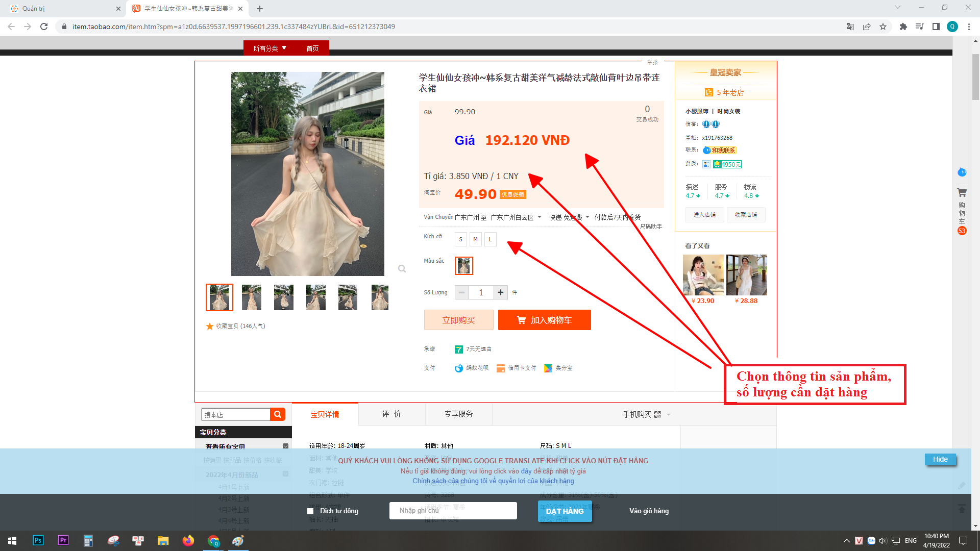Show hidden system tray icons
The image size is (980, 551).
[x=847, y=540]
